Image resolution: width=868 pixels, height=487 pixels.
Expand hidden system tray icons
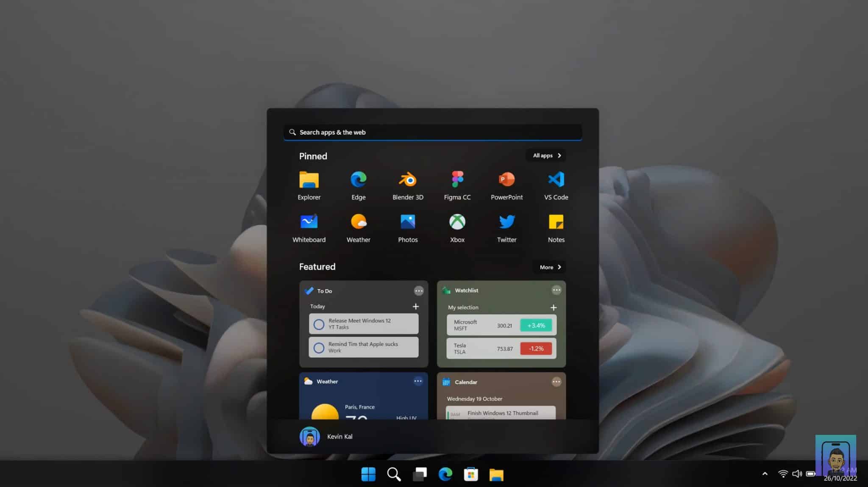(765, 474)
